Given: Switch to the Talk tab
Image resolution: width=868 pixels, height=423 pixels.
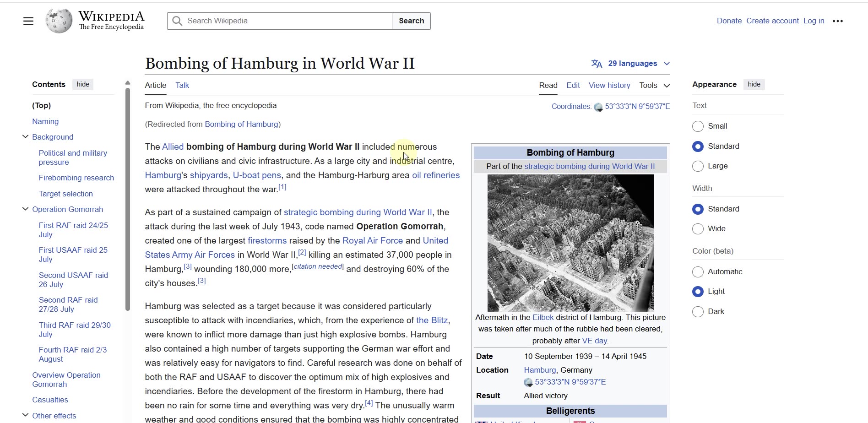Looking at the screenshot, I should pyautogui.click(x=182, y=86).
